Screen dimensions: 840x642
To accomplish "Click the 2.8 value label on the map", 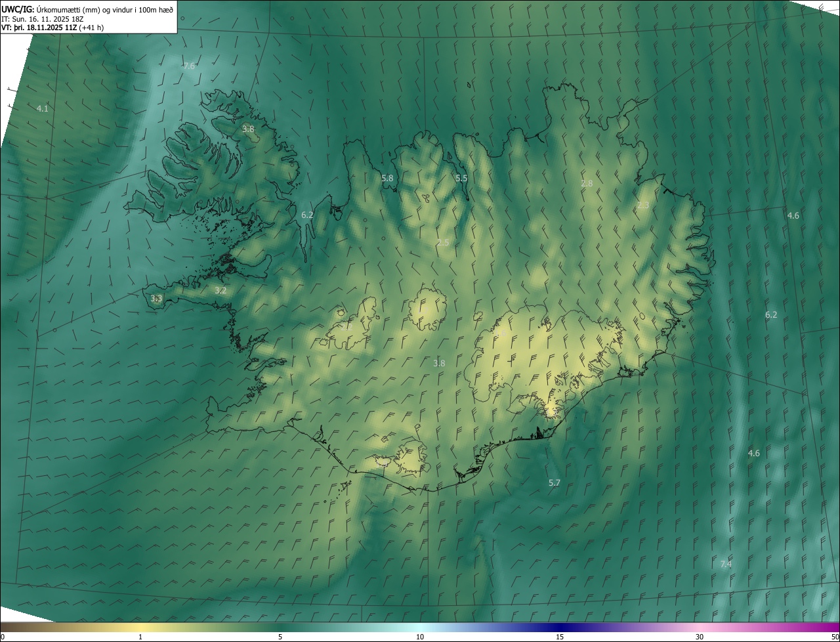I will (x=587, y=184).
